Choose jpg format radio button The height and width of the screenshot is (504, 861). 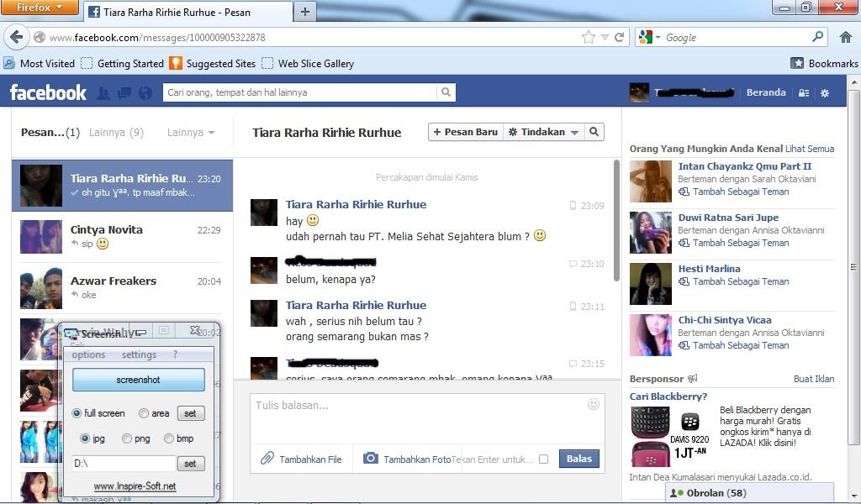tap(85, 438)
